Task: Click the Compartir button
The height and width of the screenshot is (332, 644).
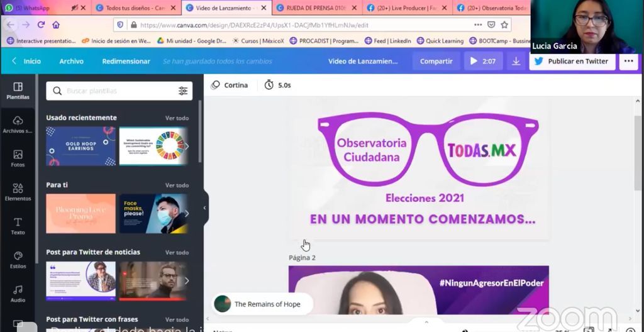Action: pos(436,61)
